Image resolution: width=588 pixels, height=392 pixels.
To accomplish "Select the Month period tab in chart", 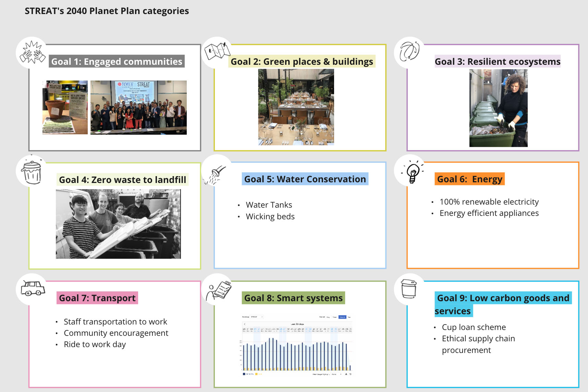I will pos(342,317).
